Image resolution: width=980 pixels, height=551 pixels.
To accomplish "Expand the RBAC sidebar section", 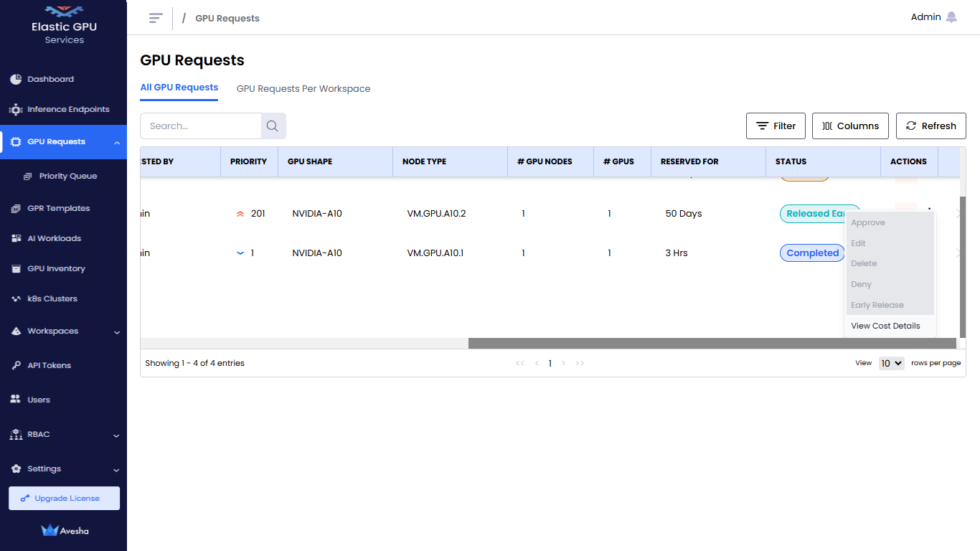I will 117,435.
